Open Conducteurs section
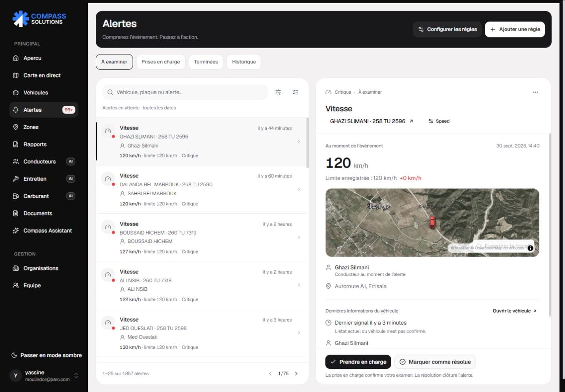This screenshot has height=392, width=565. tap(44, 161)
